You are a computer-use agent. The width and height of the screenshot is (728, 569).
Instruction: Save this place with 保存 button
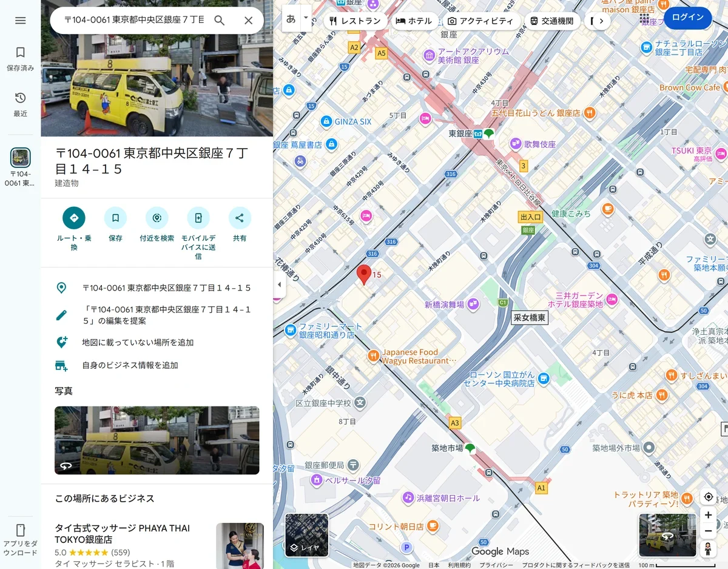[115, 224]
